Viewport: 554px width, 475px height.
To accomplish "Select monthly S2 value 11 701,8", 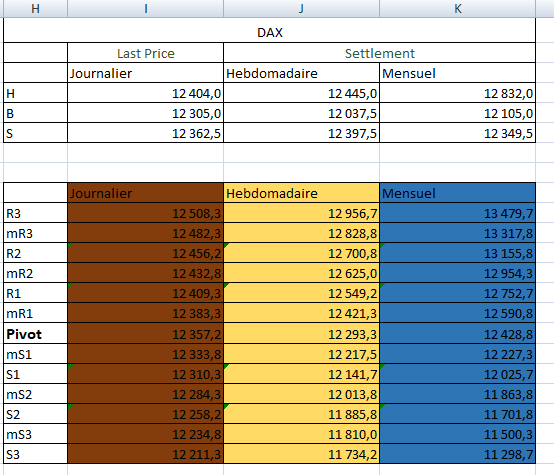I will 458,414.
